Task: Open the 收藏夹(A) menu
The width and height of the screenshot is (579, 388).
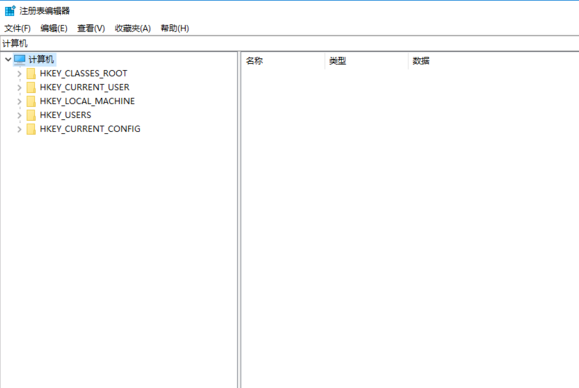Action: pos(133,28)
